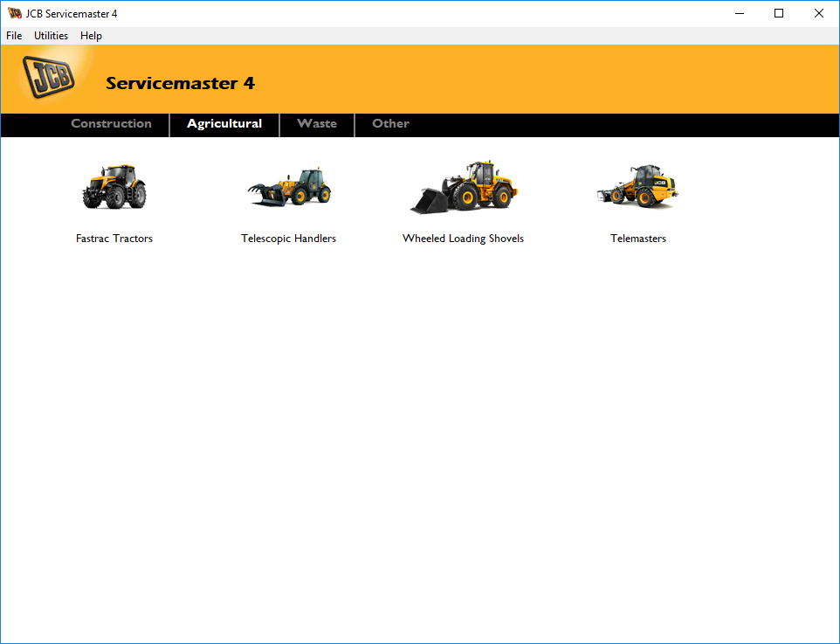This screenshot has width=840, height=644.
Task: Switch to the Waste tab
Action: pyautogui.click(x=317, y=124)
